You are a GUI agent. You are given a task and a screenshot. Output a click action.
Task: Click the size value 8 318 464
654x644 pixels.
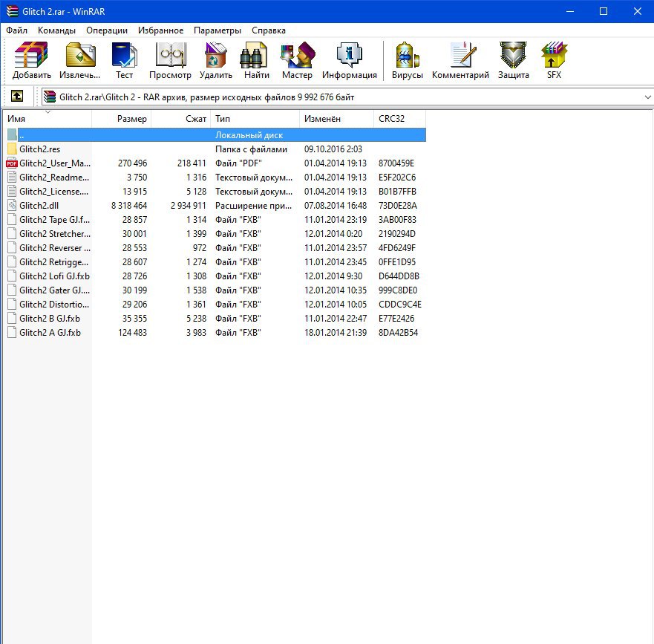click(x=129, y=205)
